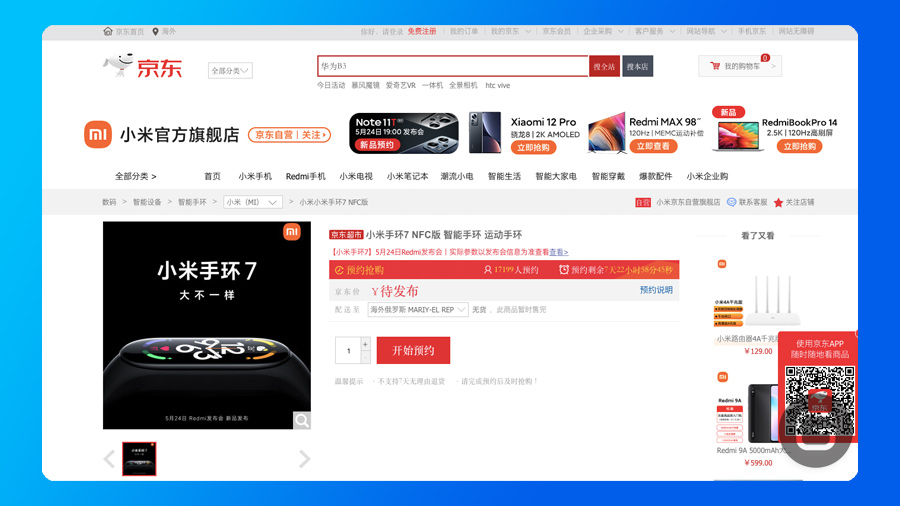Open the 小米企业购 tab
This screenshot has width=900, height=506.
707,176
